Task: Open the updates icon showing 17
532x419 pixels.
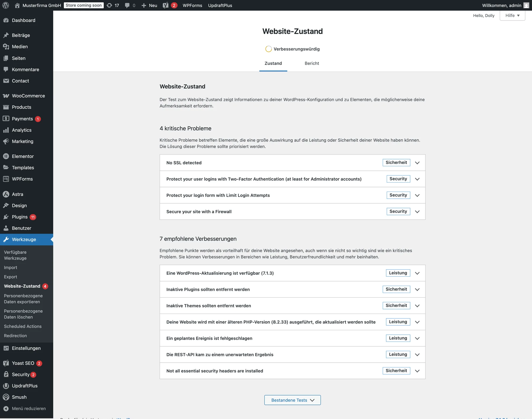Action: tap(113, 5)
